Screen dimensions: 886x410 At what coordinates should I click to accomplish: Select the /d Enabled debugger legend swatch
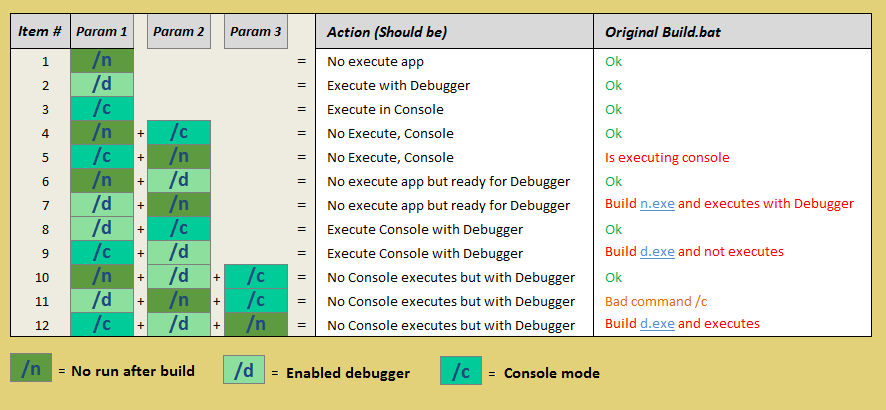[243, 370]
